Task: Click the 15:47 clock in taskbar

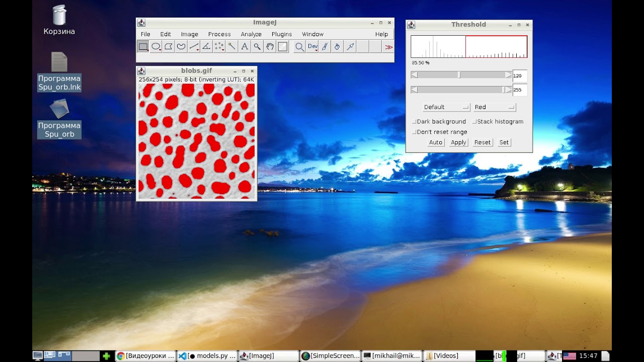Action: (x=588, y=356)
